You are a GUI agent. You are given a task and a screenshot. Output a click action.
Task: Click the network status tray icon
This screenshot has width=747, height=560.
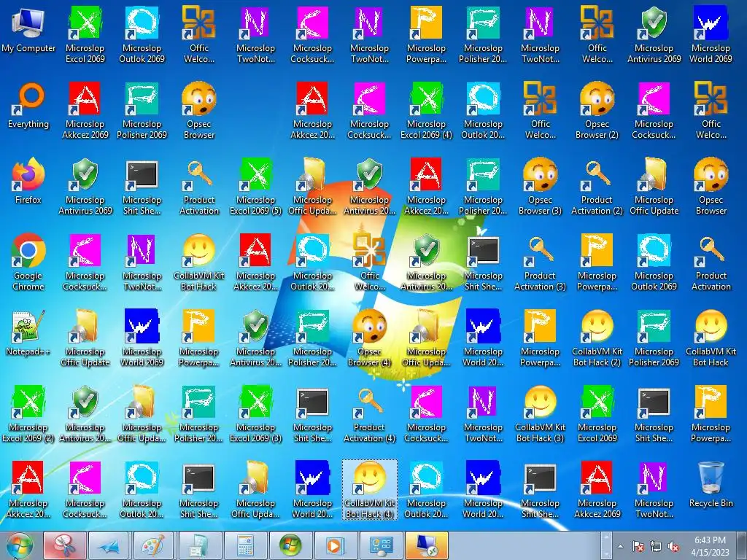(656, 546)
